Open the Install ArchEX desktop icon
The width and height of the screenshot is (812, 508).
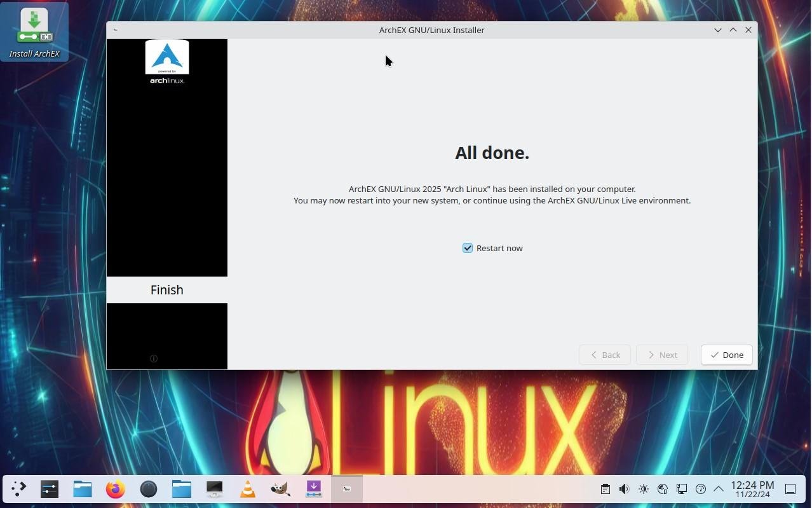tap(34, 32)
